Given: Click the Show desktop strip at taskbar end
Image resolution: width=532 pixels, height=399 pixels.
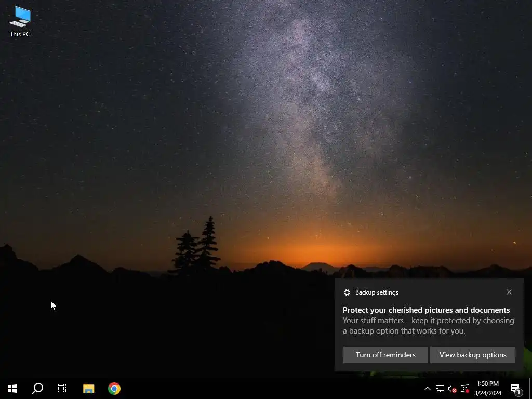Looking at the screenshot, I should tap(530, 389).
